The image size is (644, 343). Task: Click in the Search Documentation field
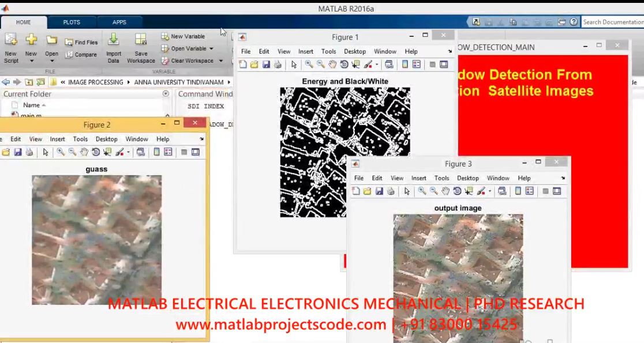[x=612, y=22]
